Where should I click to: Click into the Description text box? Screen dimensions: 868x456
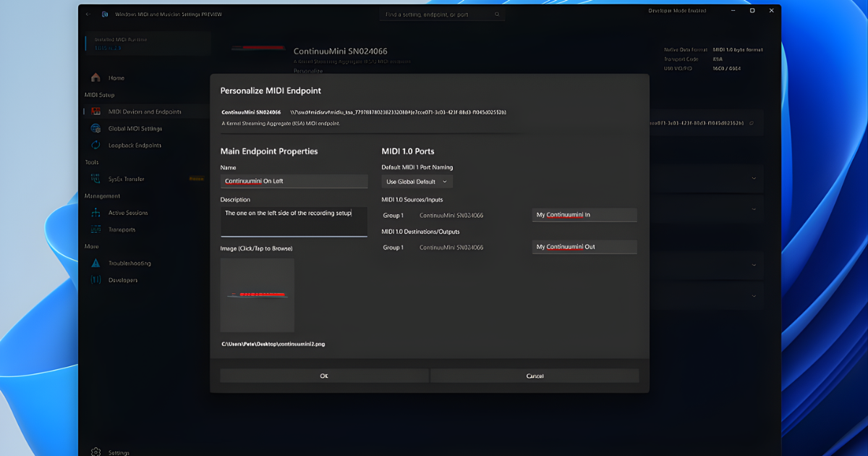click(x=294, y=221)
